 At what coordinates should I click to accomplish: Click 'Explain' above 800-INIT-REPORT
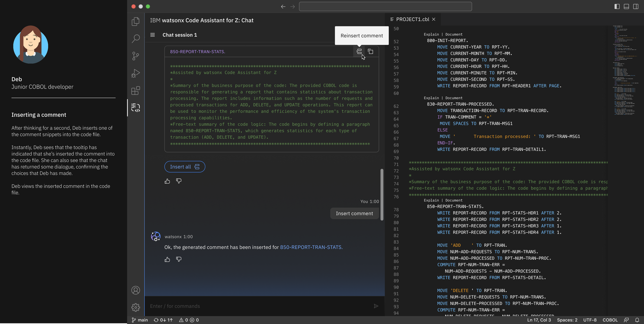click(x=431, y=34)
